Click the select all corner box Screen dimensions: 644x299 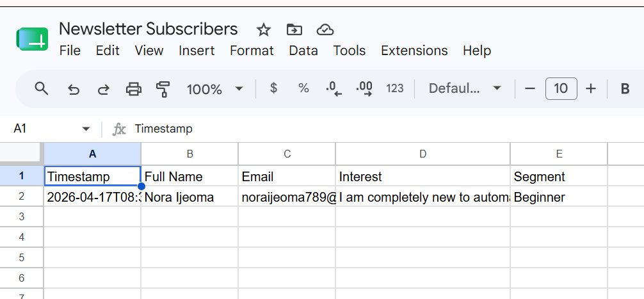21,154
